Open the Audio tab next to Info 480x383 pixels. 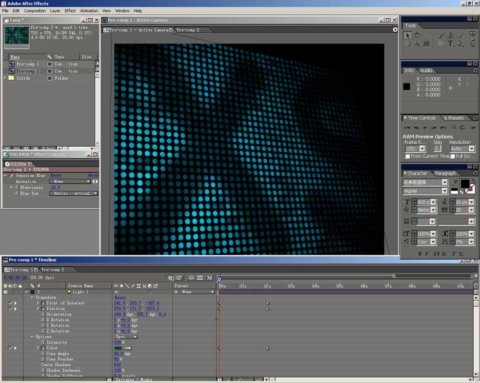[x=426, y=70]
